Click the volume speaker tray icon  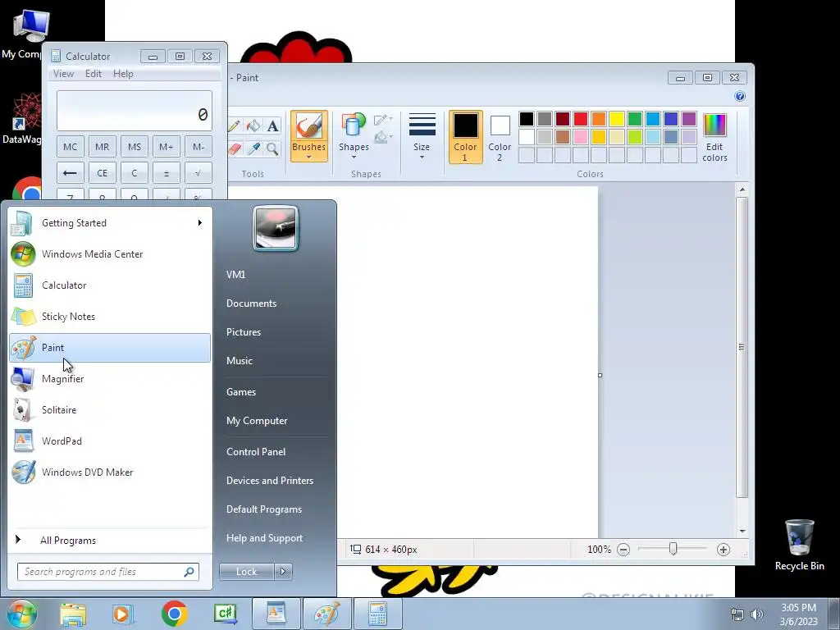tap(757, 614)
